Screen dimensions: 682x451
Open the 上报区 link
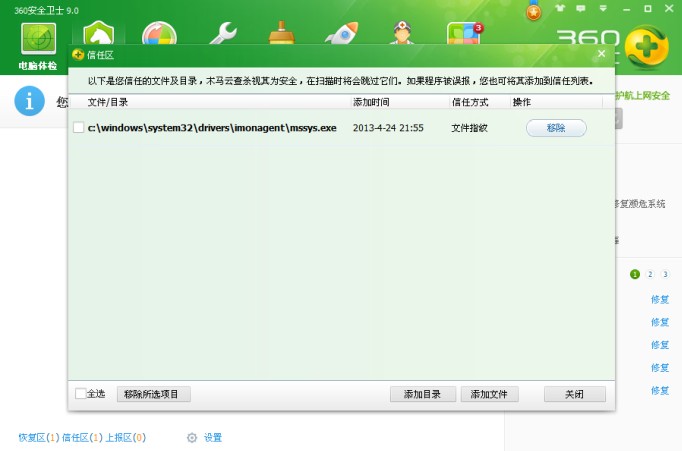(125, 438)
